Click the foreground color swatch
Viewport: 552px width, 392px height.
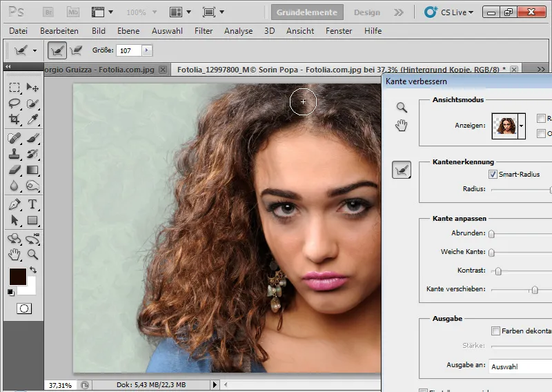tap(17, 277)
